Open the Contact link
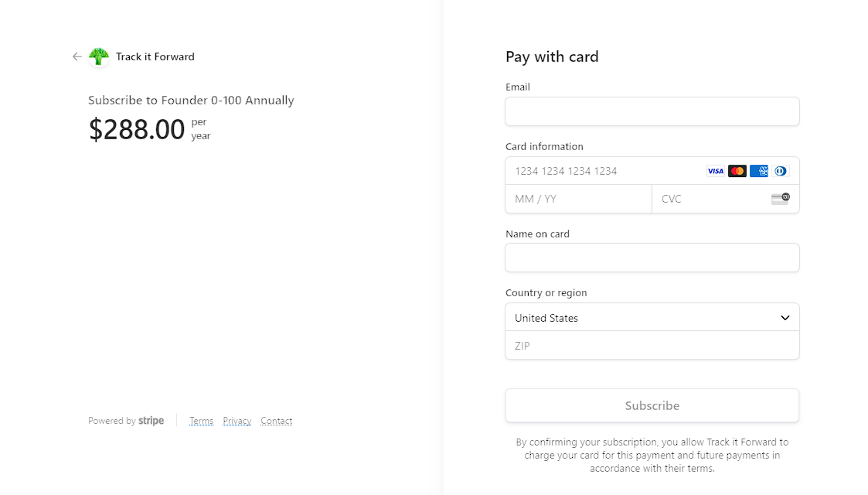This screenshot has height=495, width=868. 276,421
